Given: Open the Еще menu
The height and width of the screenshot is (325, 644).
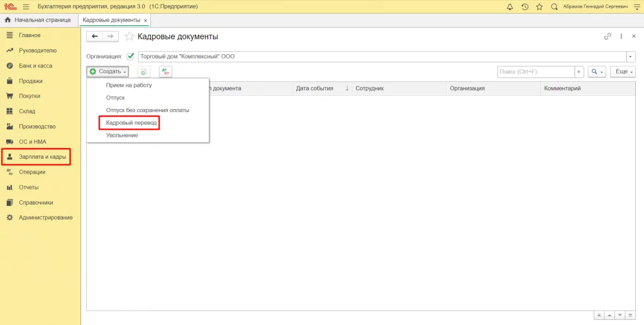Looking at the screenshot, I should [x=623, y=72].
